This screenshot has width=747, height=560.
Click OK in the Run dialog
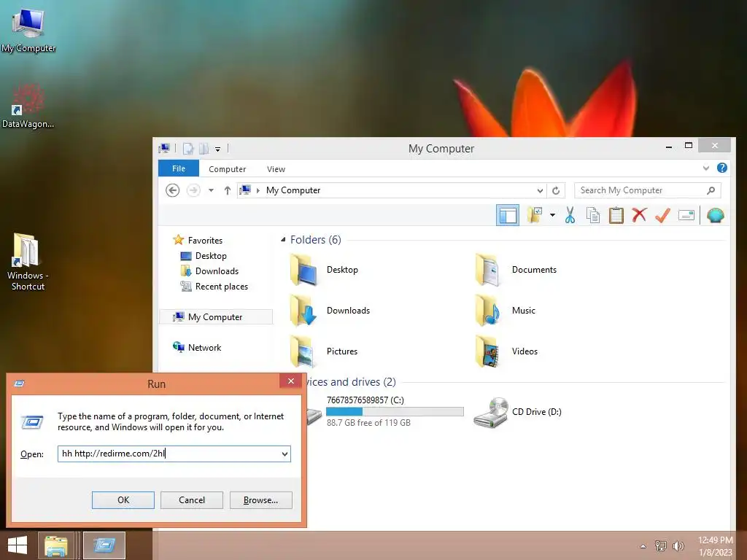[123, 500]
